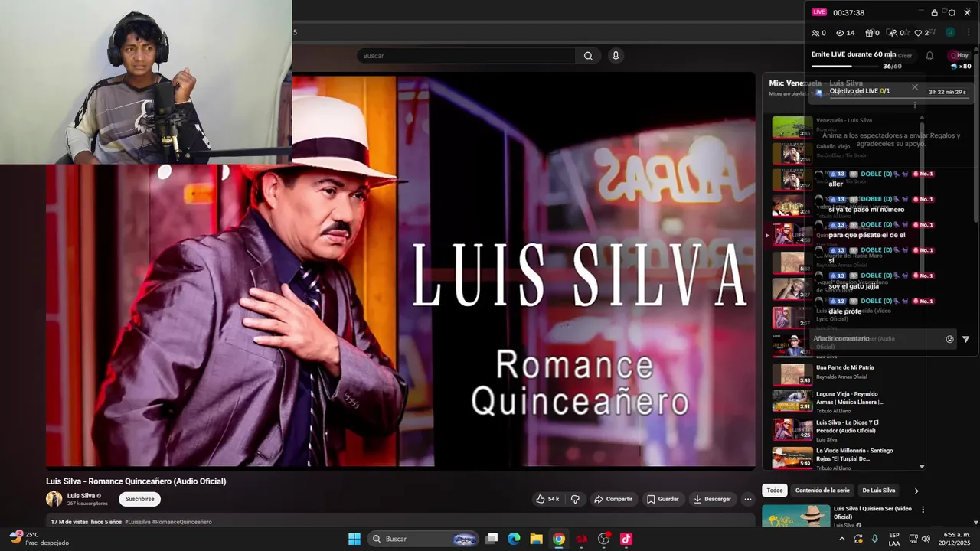The height and width of the screenshot is (551, 980).
Task: Click the YouTube search magnifier button
Action: tap(588, 56)
